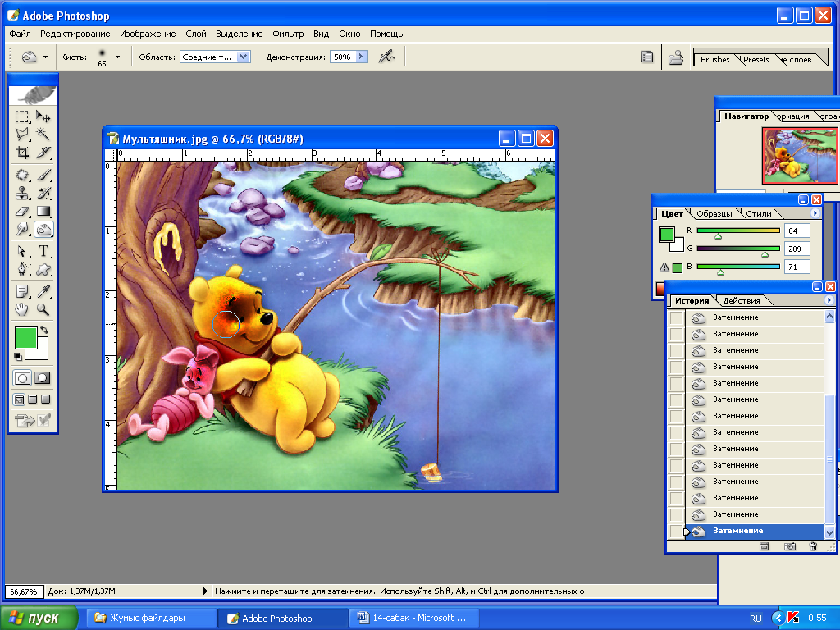The image size is (840, 630).
Task: Open the File Browser from options bar
Action: [x=676, y=57]
